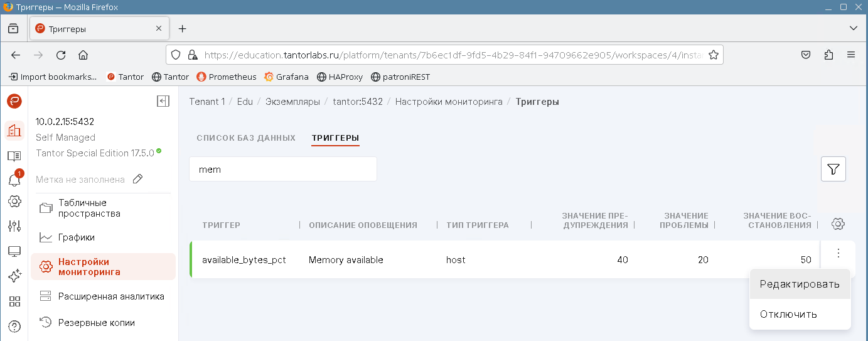Click the Tantor logo icon
The width and height of the screenshot is (868, 341).
tap(14, 101)
